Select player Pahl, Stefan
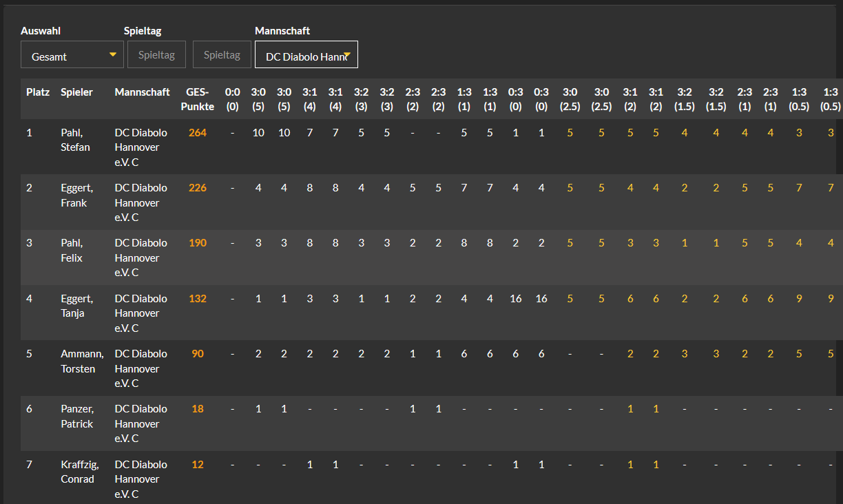Image resolution: width=843 pixels, height=504 pixels. 75,140
